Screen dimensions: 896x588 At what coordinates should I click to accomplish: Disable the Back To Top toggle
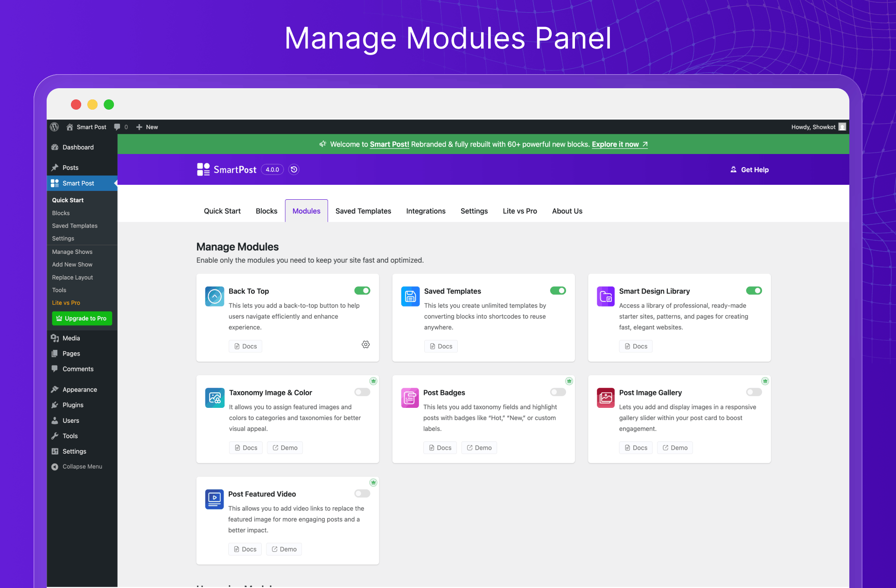coord(362,291)
